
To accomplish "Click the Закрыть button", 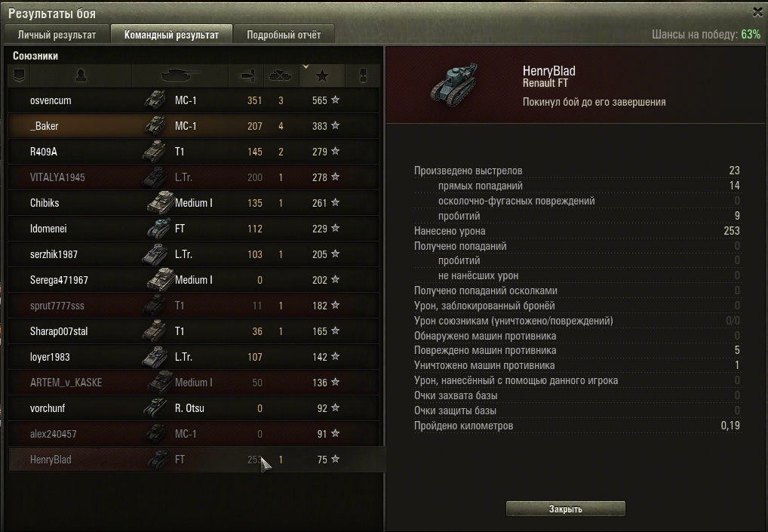I will pos(565,509).
